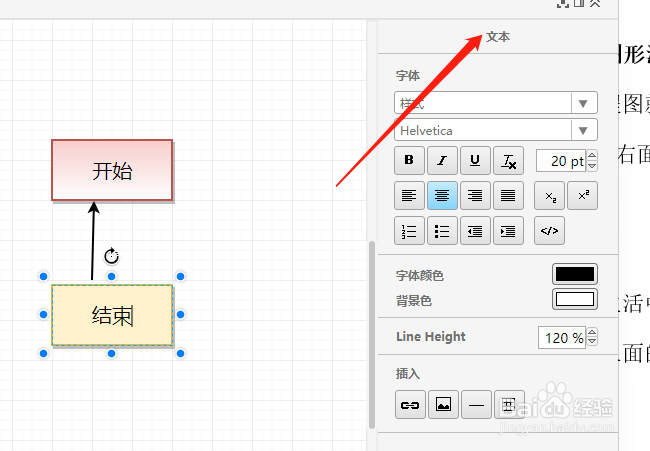This screenshot has width=650, height=451.
Task: Justify the text alignment
Action: [x=508, y=195]
